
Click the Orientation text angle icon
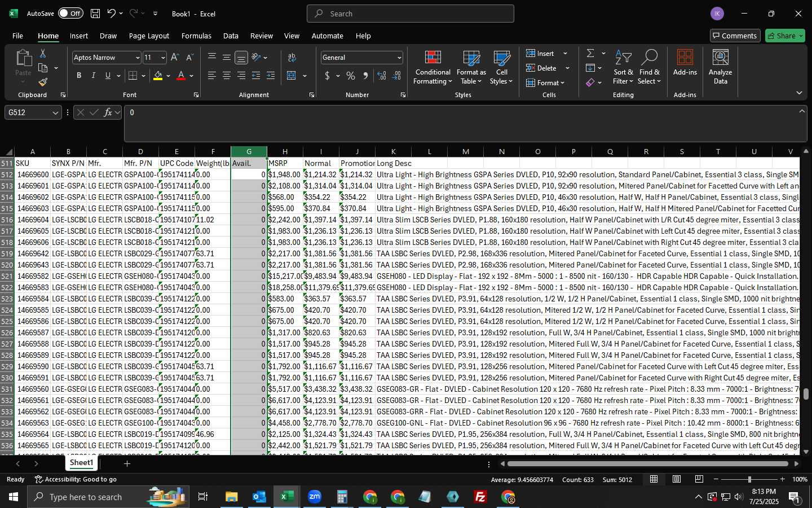click(x=256, y=58)
